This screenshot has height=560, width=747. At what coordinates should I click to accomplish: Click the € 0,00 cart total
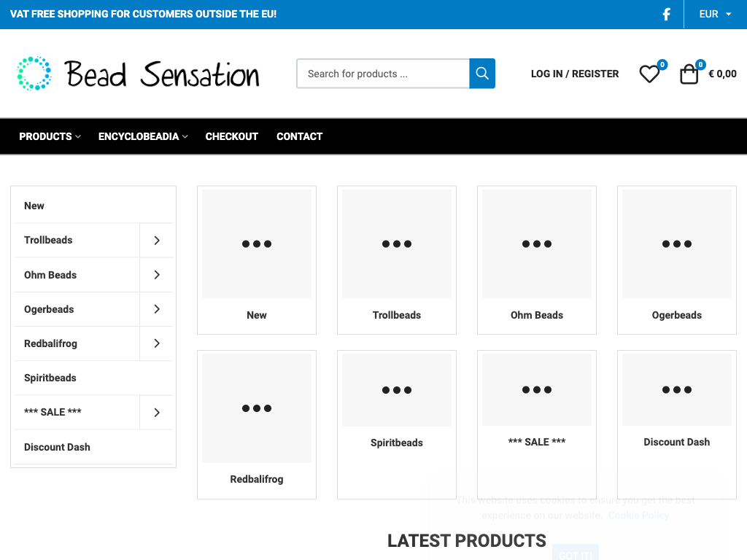pyautogui.click(x=722, y=74)
